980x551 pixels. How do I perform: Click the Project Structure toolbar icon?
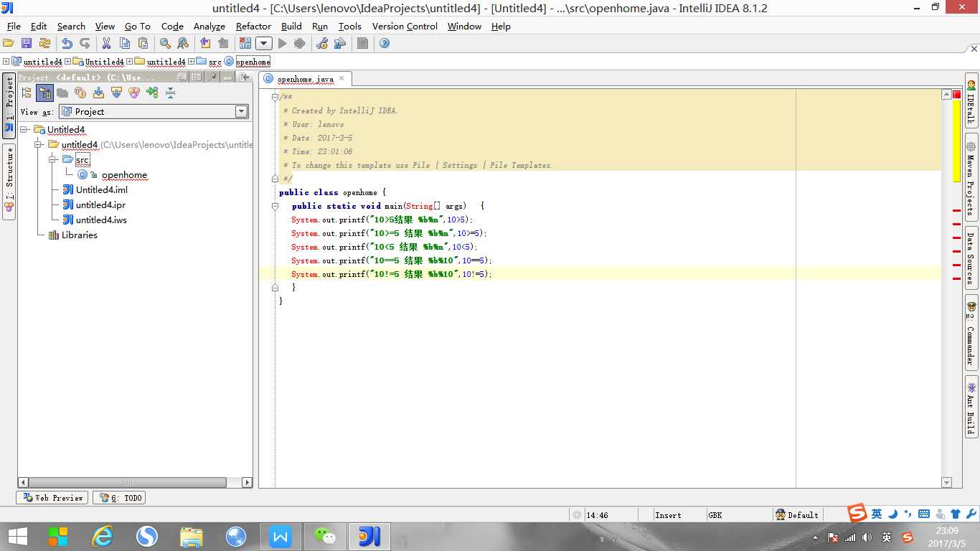(340, 44)
